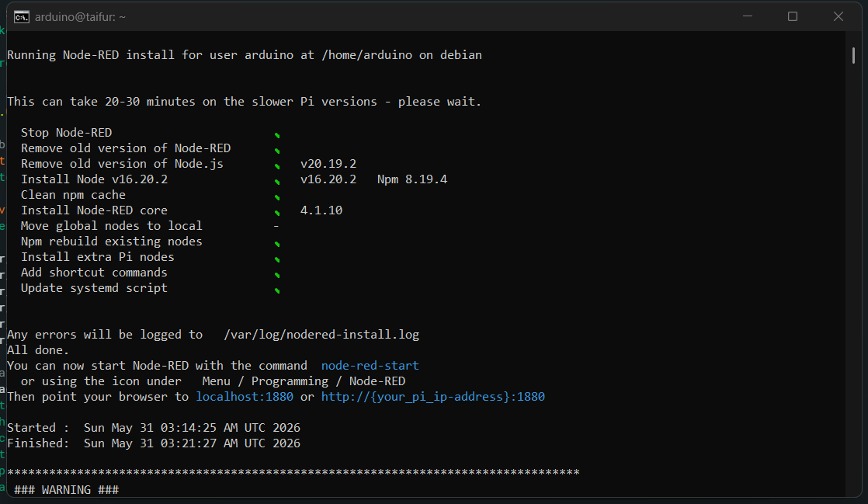
Task: Maximize the arduino@taifur terminal window
Action: 793,16
